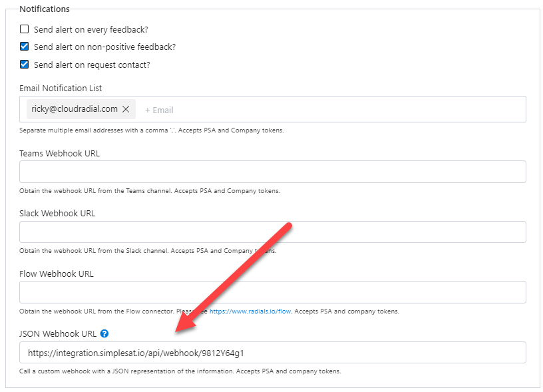
Task: Click into the Teams Webhook URL field
Action: (x=273, y=172)
